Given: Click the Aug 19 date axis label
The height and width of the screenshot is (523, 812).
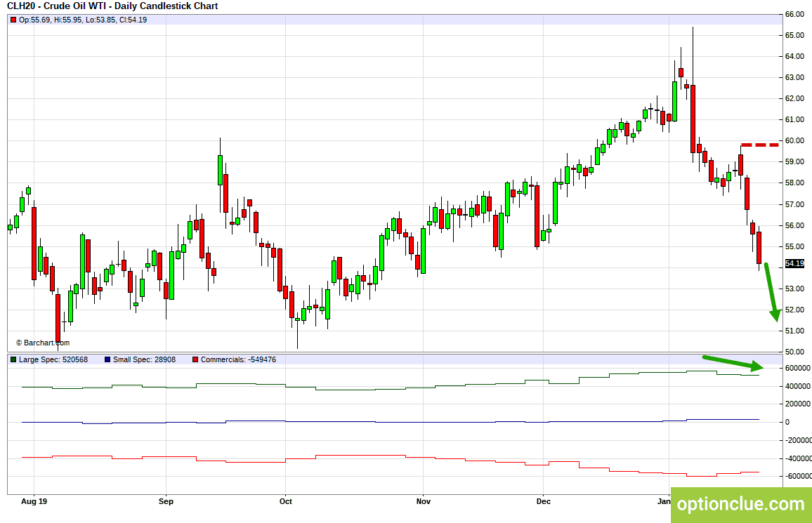Looking at the screenshot, I should click(34, 501).
